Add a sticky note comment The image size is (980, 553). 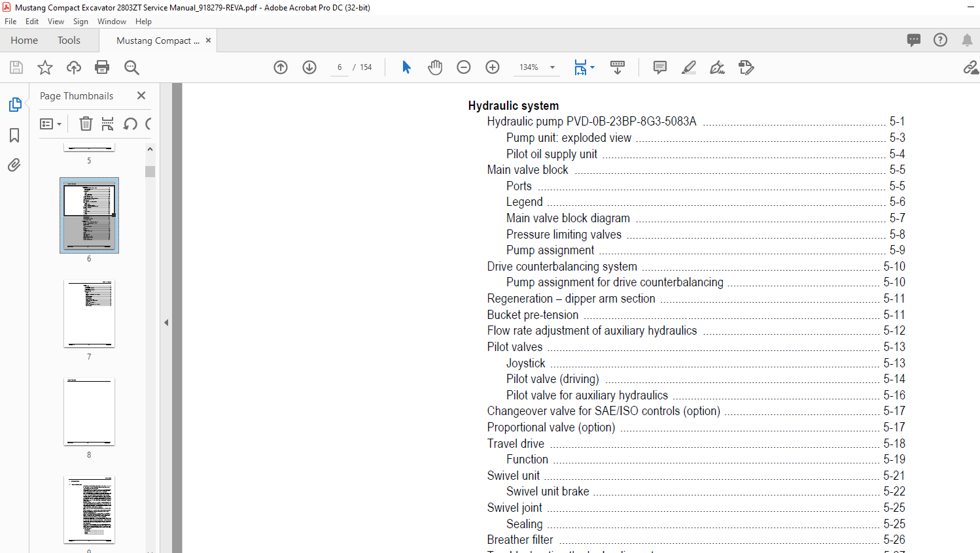tap(660, 67)
